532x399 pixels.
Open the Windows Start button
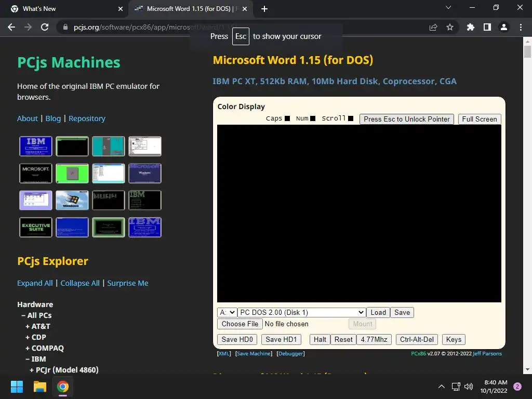(17, 387)
